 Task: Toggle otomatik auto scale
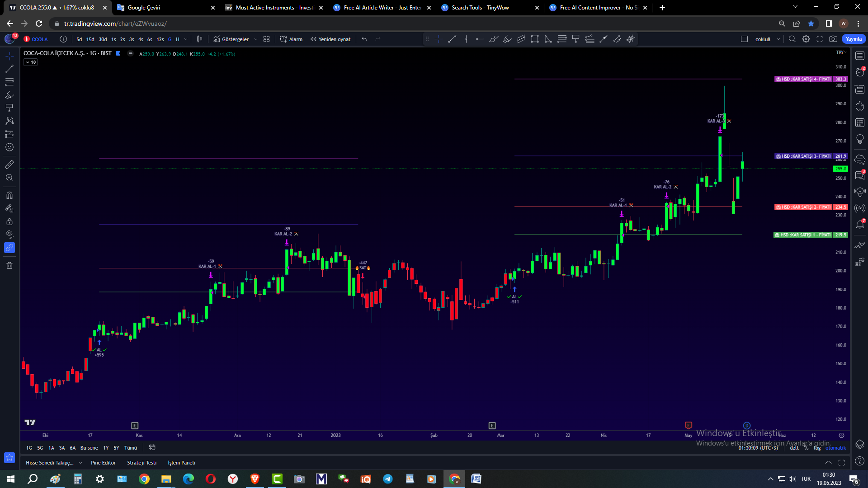[x=835, y=448]
